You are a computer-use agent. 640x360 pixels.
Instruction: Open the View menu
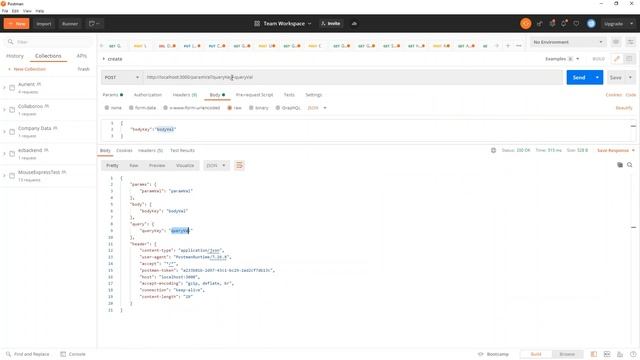click(27, 11)
